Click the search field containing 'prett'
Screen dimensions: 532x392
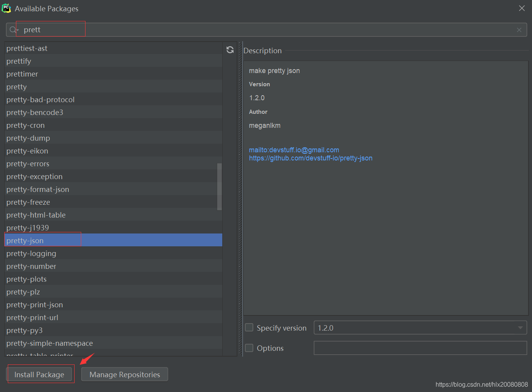click(x=267, y=30)
